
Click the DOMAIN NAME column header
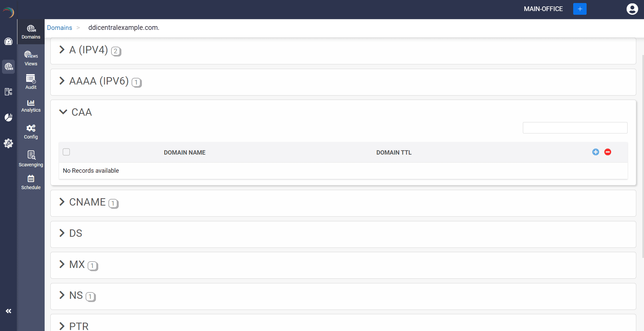pos(185,153)
